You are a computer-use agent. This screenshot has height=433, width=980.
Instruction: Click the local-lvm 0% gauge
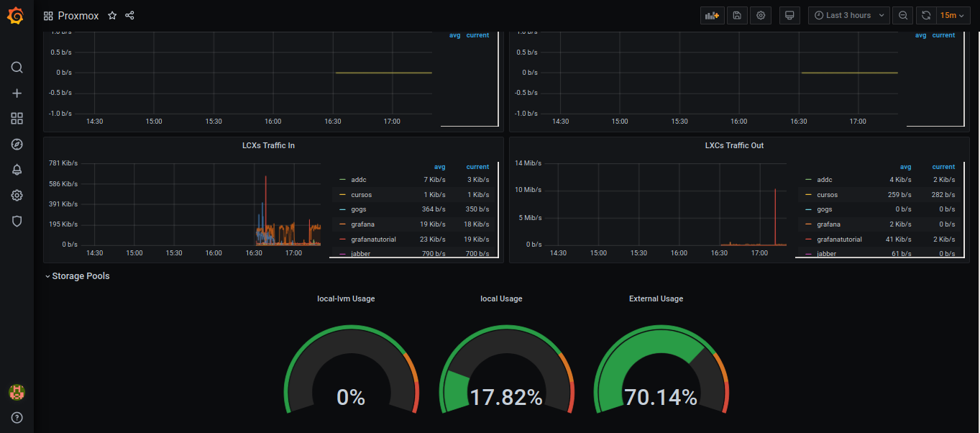[x=351, y=370]
